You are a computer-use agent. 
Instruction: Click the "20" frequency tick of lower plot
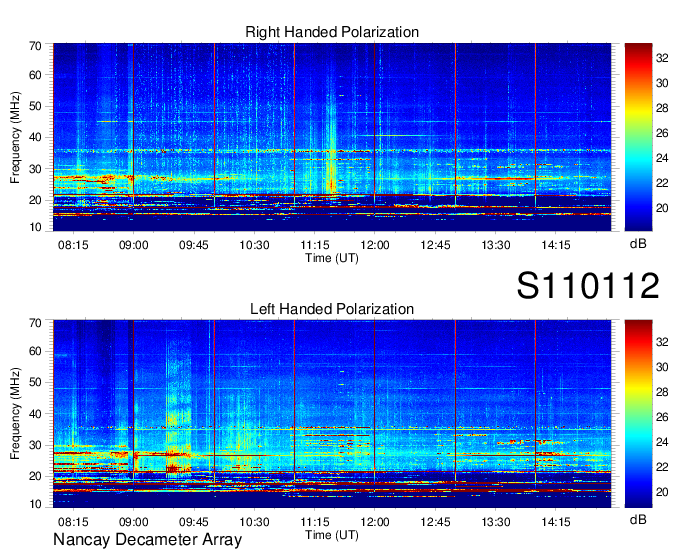pyautogui.click(x=36, y=477)
